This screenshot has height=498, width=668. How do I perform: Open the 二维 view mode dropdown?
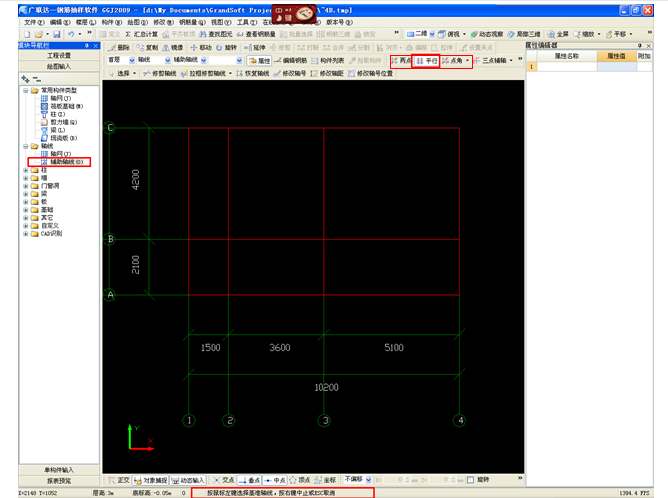click(x=432, y=34)
